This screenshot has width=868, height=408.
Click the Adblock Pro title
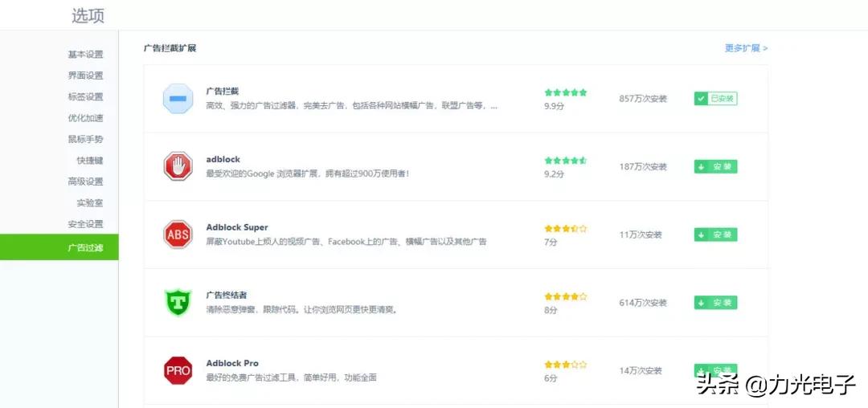point(232,363)
